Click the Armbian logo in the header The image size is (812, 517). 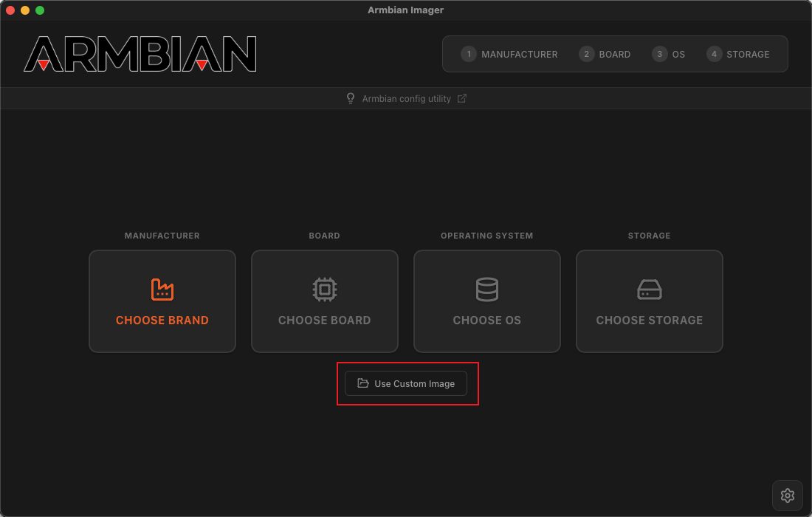click(x=140, y=54)
